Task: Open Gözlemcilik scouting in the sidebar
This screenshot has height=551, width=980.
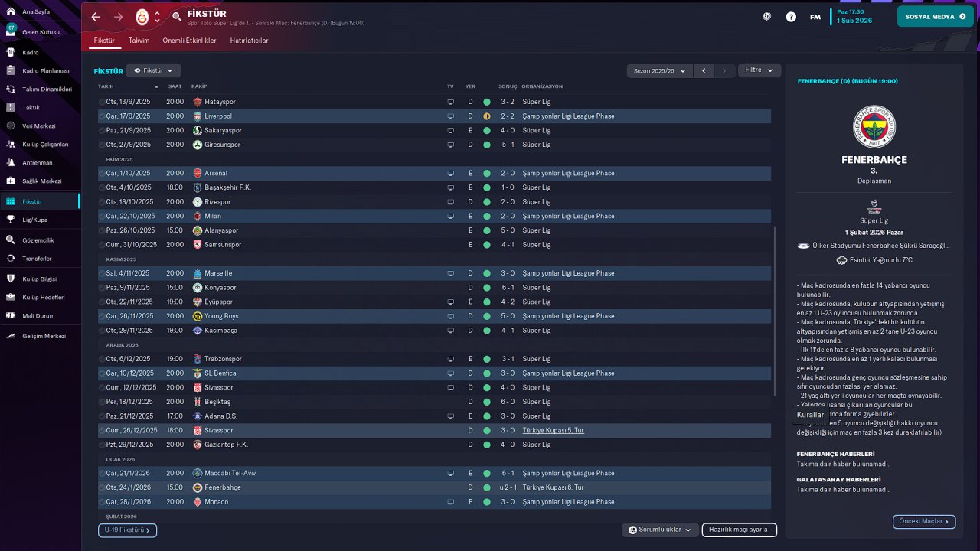Action: pyautogui.click(x=40, y=240)
